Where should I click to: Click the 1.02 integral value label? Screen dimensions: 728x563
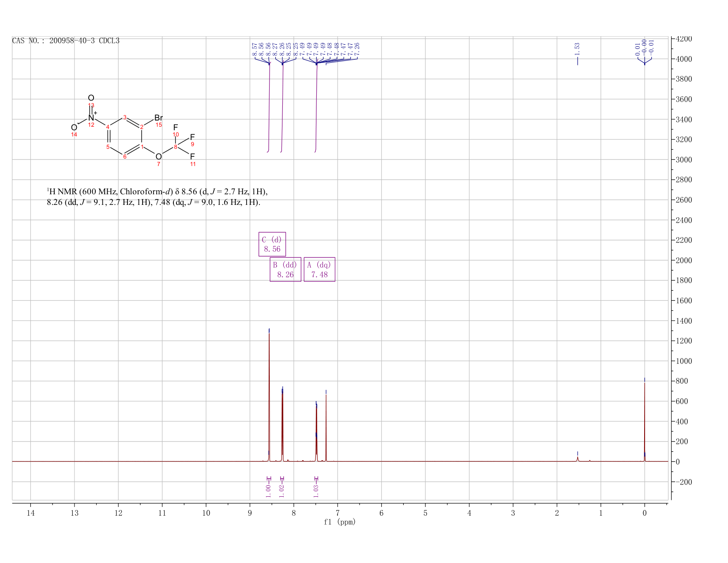pos(282,491)
